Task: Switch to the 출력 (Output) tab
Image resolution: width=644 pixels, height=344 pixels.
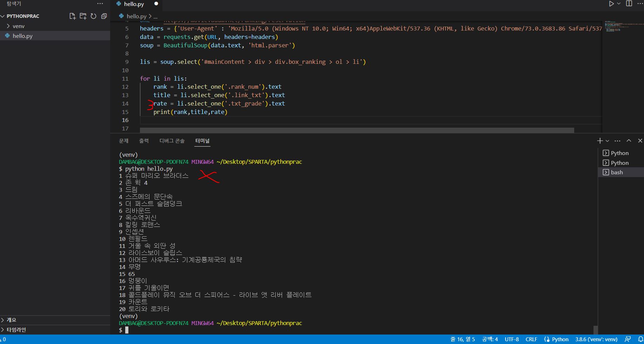Action: coord(144,141)
